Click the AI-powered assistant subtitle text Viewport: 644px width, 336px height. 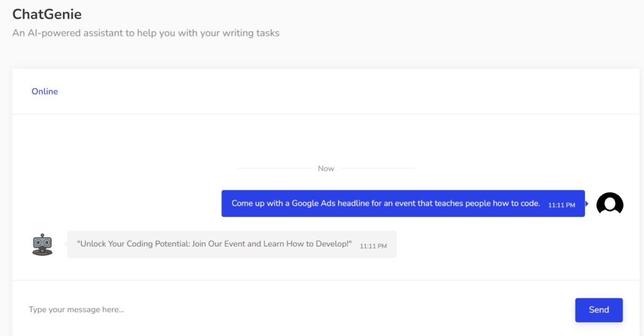tap(146, 33)
